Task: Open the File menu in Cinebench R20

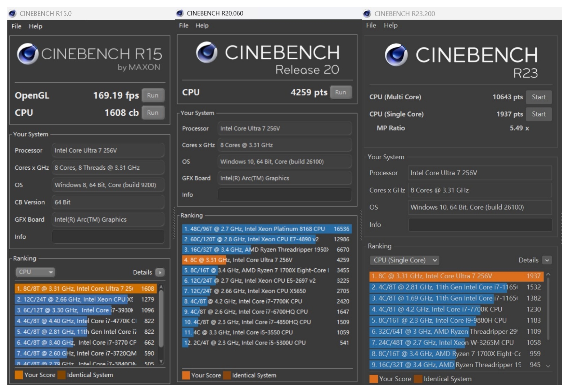Action: click(x=184, y=26)
